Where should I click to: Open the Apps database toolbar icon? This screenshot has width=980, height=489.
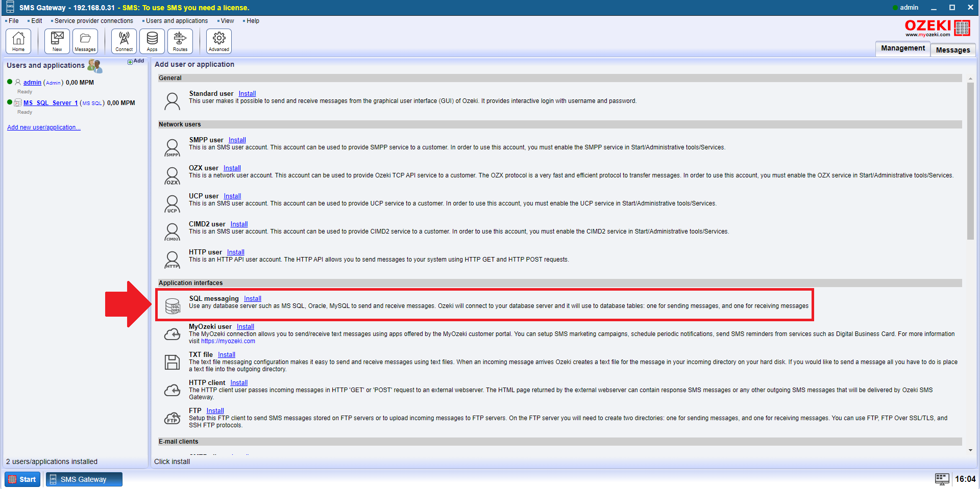tap(152, 41)
